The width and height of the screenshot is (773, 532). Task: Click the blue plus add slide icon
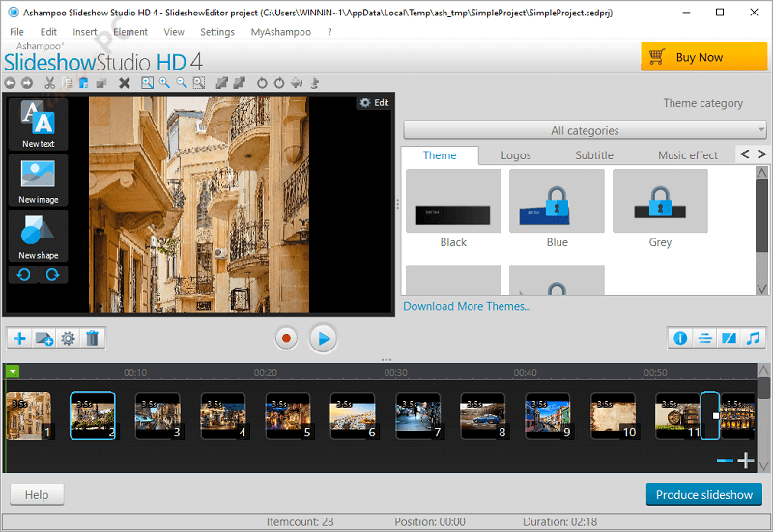19,338
